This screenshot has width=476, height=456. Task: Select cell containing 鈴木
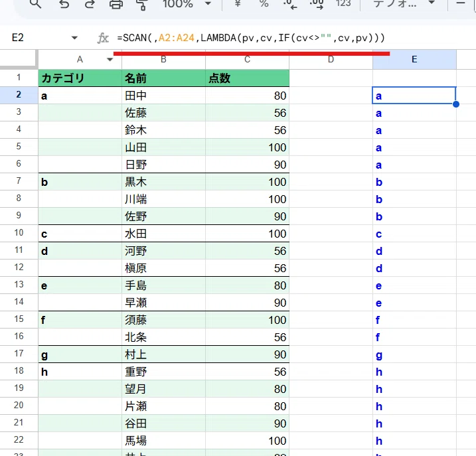pos(163,130)
